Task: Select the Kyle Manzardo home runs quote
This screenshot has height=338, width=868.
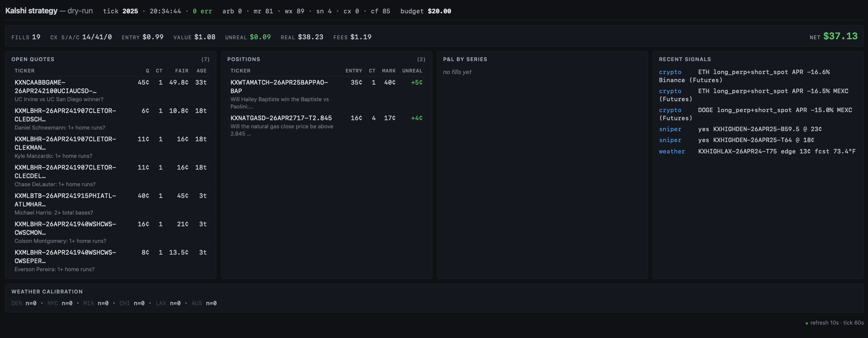Action: pyautogui.click(x=111, y=147)
